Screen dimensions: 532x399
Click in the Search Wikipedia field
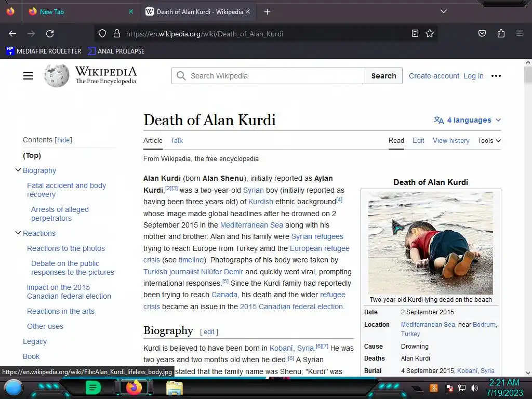pos(268,76)
